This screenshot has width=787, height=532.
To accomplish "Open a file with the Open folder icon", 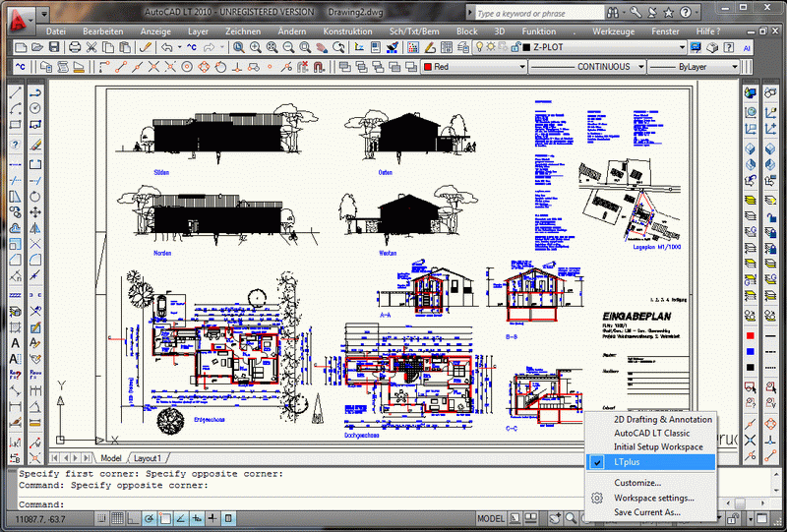I will 37,47.
